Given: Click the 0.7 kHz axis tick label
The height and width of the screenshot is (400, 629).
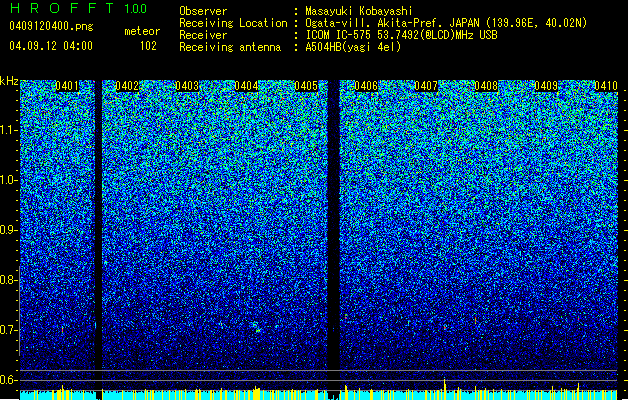Looking at the screenshot, I should (x=8, y=330).
